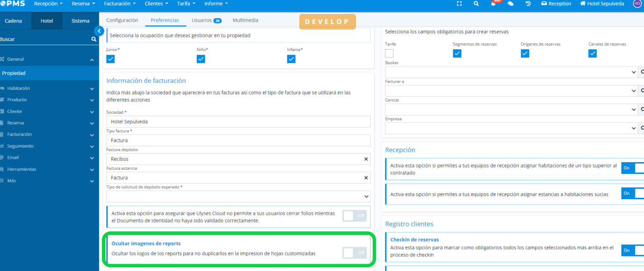This screenshot has width=644, height=271.
Task: Uncheck the Niño occupancy checkbox
Action: (x=201, y=59)
